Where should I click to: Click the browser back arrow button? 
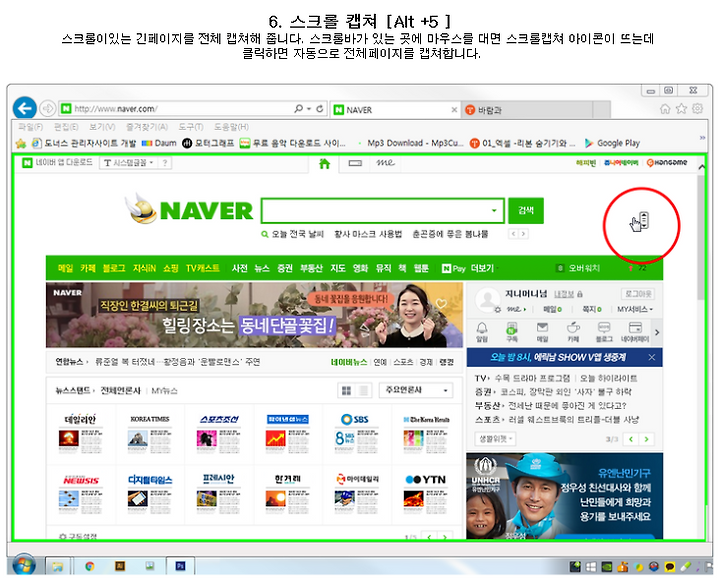coord(24,108)
